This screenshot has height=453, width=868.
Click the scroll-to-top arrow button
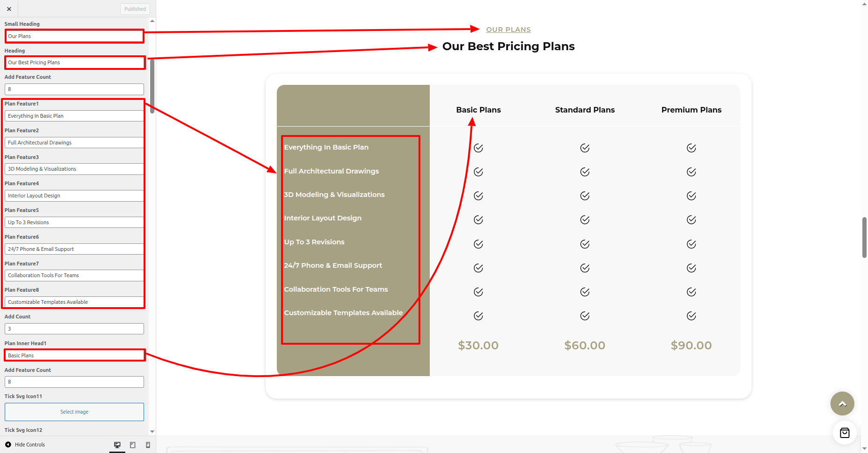point(842,403)
